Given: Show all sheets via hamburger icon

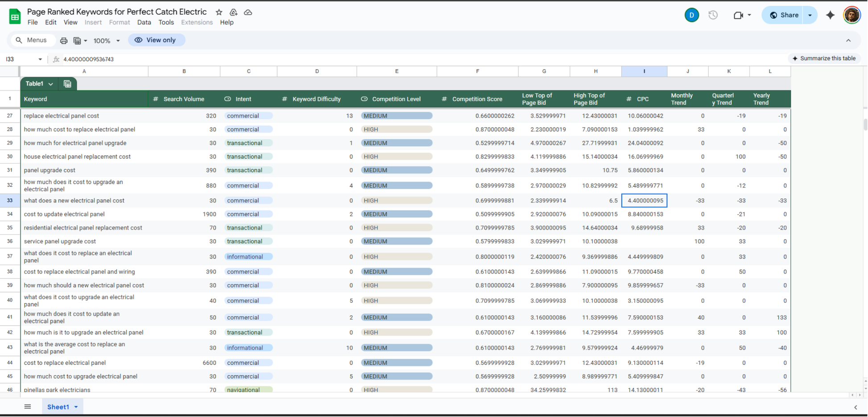Looking at the screenshot, I should (x=27, y=406).
